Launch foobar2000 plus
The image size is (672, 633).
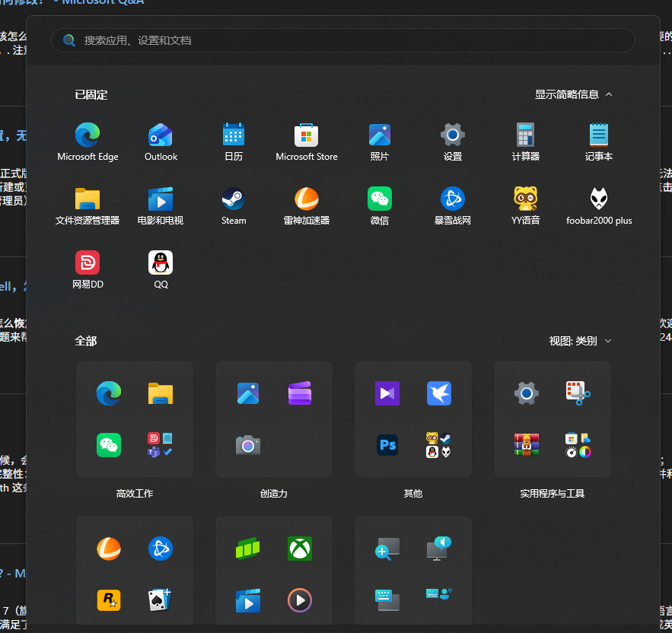pos(599,206)
